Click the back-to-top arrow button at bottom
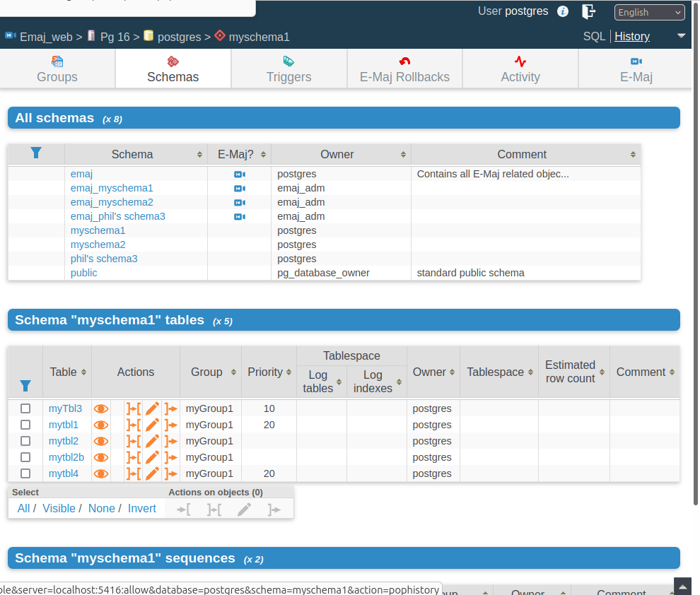 pos(682,587)
